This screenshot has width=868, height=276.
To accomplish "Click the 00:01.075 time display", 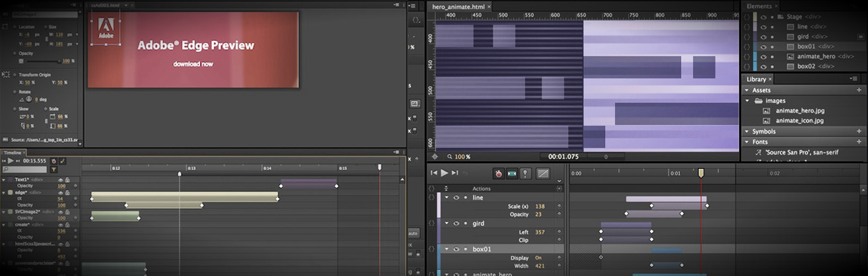I will (562, 156).
